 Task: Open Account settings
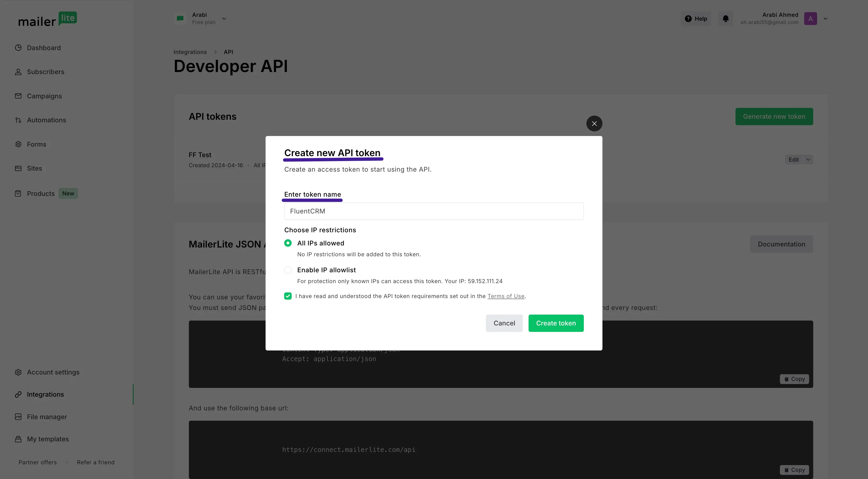pyautogui.click(x=53, y=372)
